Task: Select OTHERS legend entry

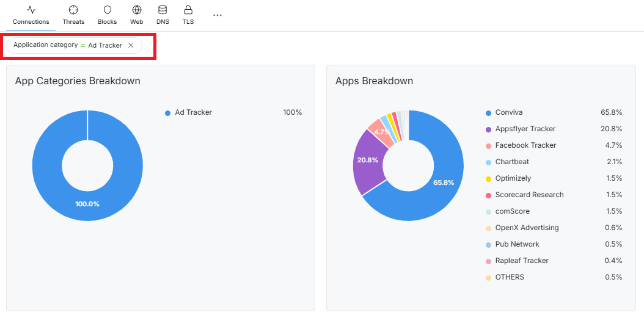Action: pos(510,277)
